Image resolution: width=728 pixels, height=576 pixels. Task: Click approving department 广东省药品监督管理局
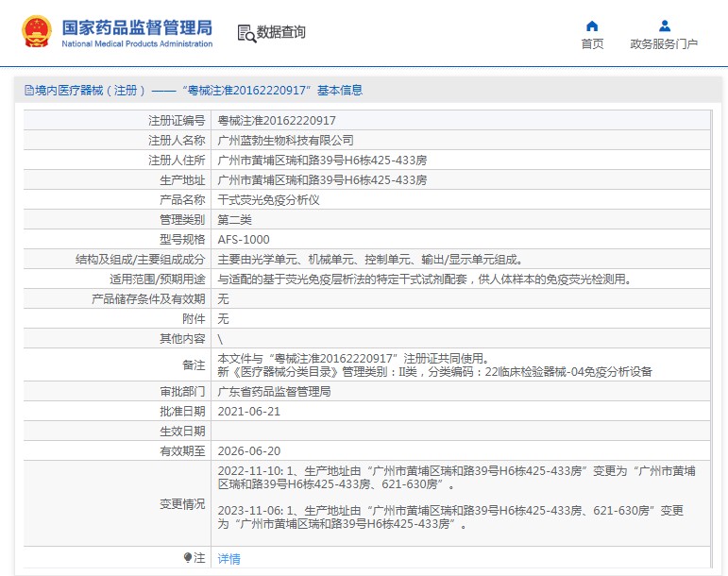click(x=274, y=391)
